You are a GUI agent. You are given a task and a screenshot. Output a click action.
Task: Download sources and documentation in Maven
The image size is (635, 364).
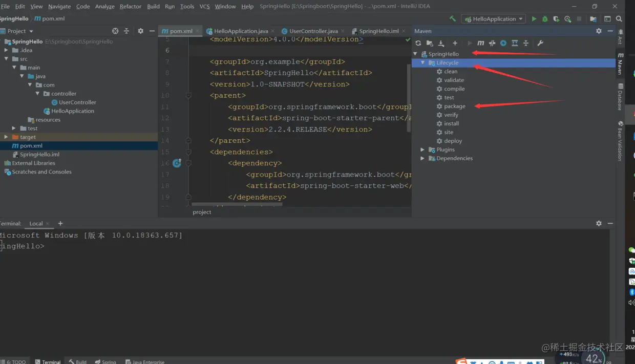tap(441, 43)
